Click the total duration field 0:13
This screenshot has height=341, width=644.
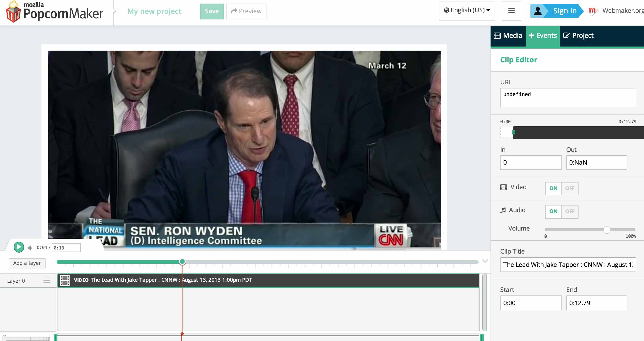[x=66, y=248]
